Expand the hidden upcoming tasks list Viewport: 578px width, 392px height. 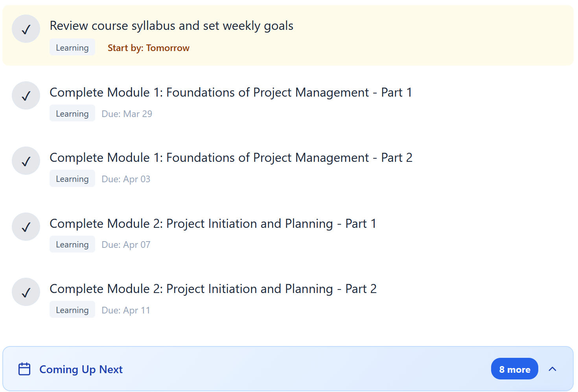point(515,369)
